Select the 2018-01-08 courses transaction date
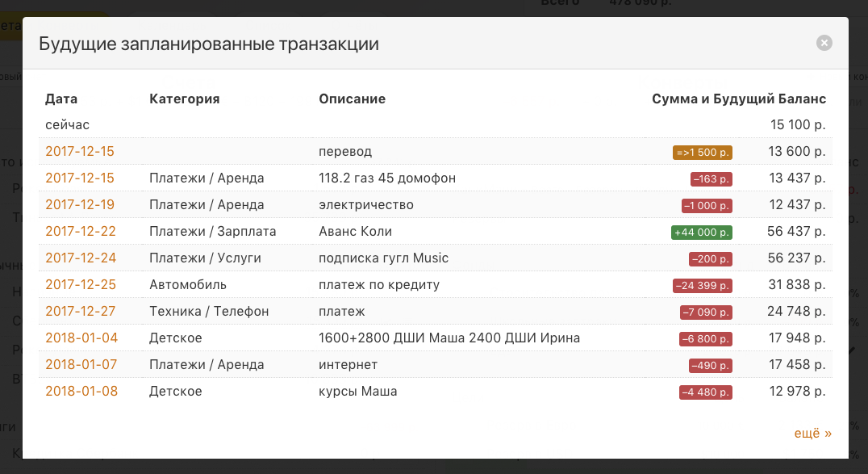Image resolution: width=868 pixels, height=474 pixels. 81,391
